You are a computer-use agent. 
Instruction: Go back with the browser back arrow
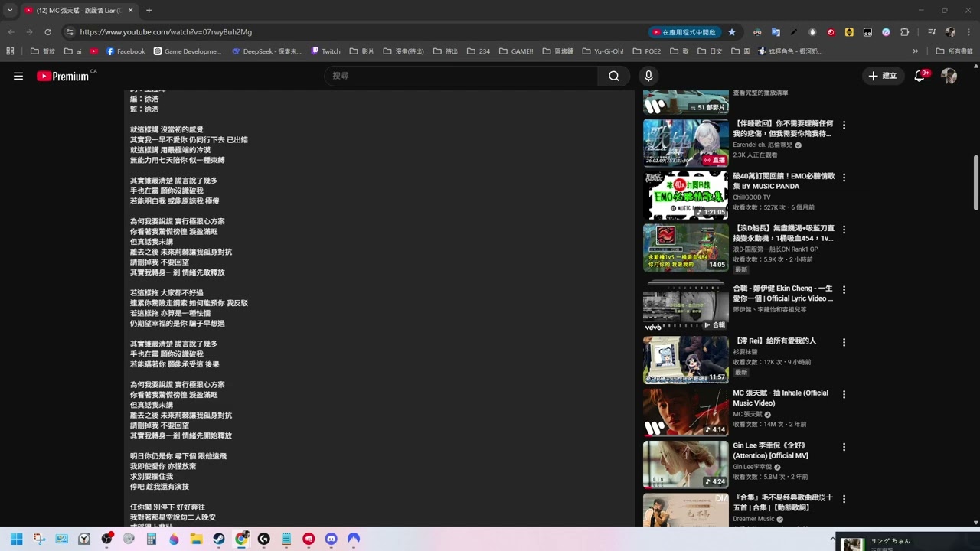pyautogui.click(x=11, y=32)
